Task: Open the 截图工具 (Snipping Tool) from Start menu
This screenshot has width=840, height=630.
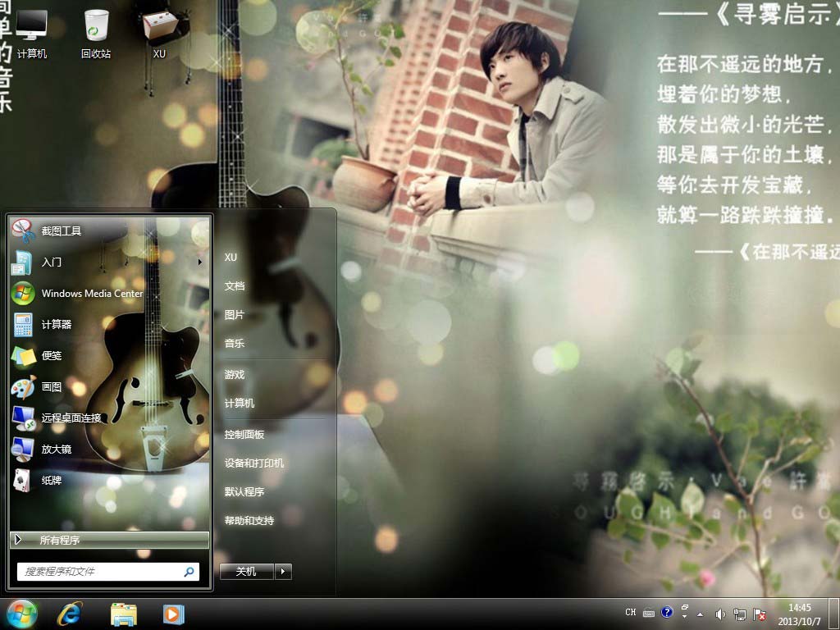Action: click(62, 231)
